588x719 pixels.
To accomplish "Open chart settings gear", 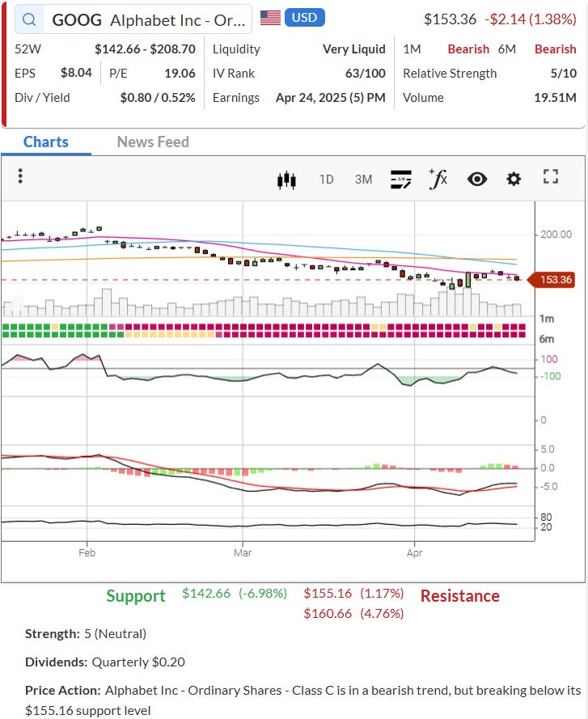I will [x=514, y=179].
